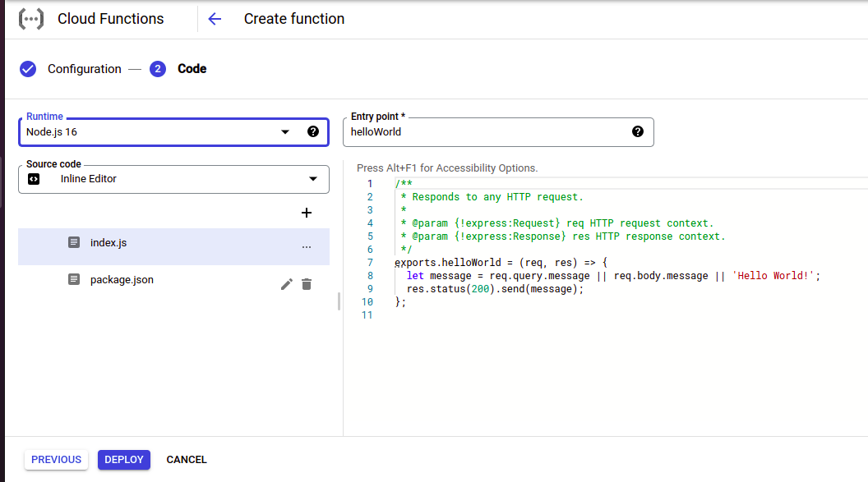The image size is (868, 482).
Task: Click the Inline Editor code icon
Action: tap(34, 179)
